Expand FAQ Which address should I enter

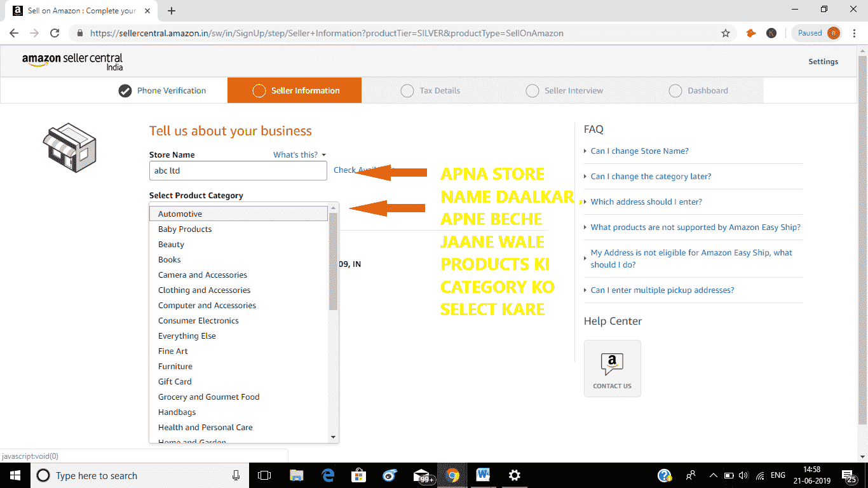[x=646, y=202]
